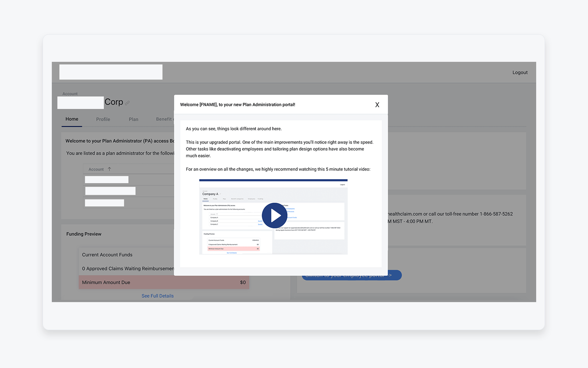Open the Profile tab
Screen dimensions: 588x368
coord(103,119)
